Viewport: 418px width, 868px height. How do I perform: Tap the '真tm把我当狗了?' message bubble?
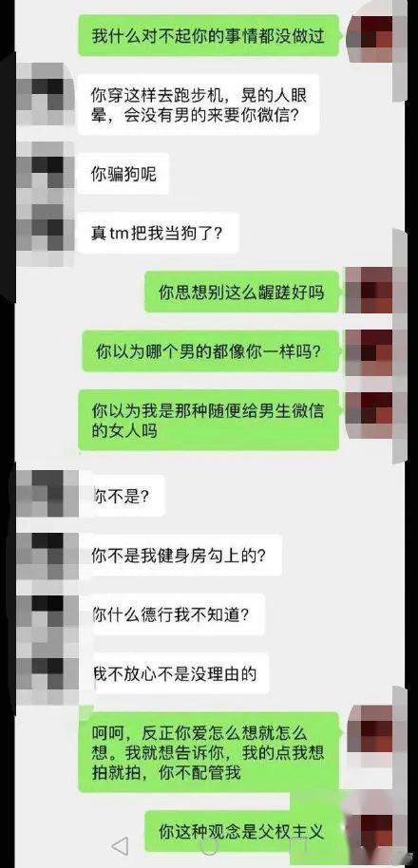(x=158, y=233)
